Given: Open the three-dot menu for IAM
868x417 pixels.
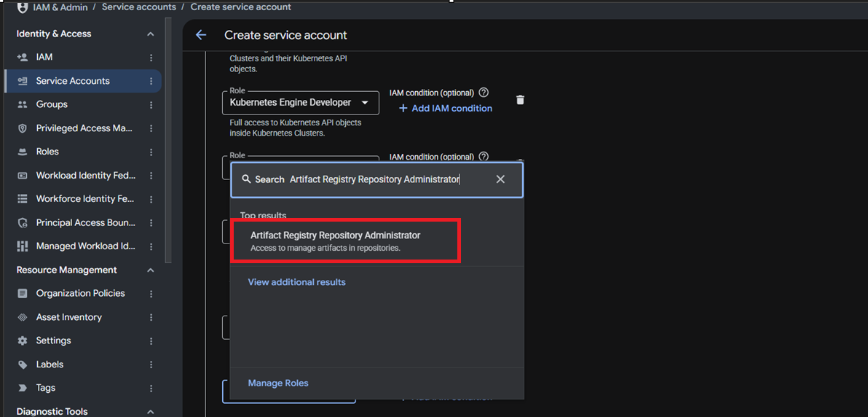Looking at the screenshot, I should coord(151,57).
